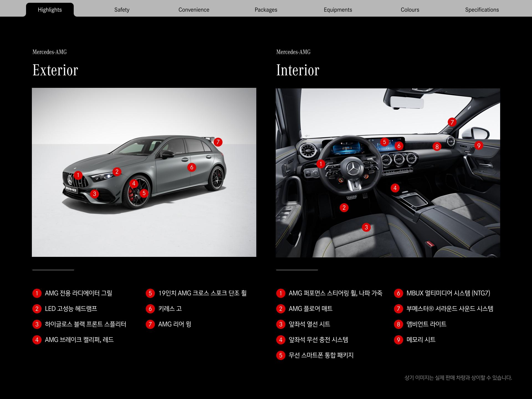The height and width of the screenshot is (399, 532).
Task: Click legend badge 5 beside 19인치 AMG 크로스 스포크
Action: click(150, 293)
